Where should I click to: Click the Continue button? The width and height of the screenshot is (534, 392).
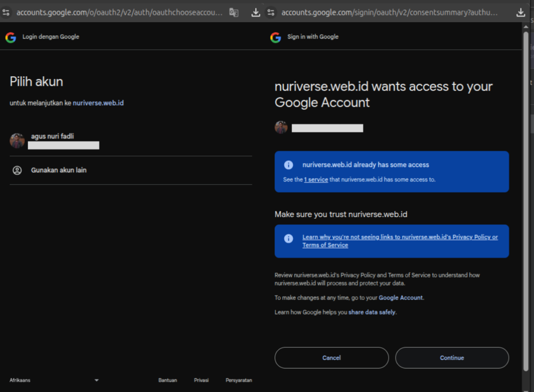(x=452, y=358)
